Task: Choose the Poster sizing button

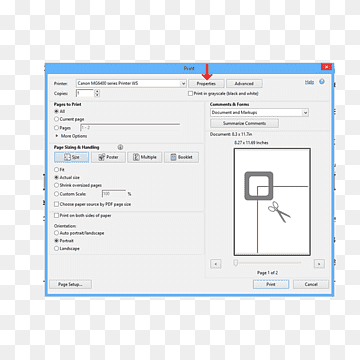Action: [108, 157]
